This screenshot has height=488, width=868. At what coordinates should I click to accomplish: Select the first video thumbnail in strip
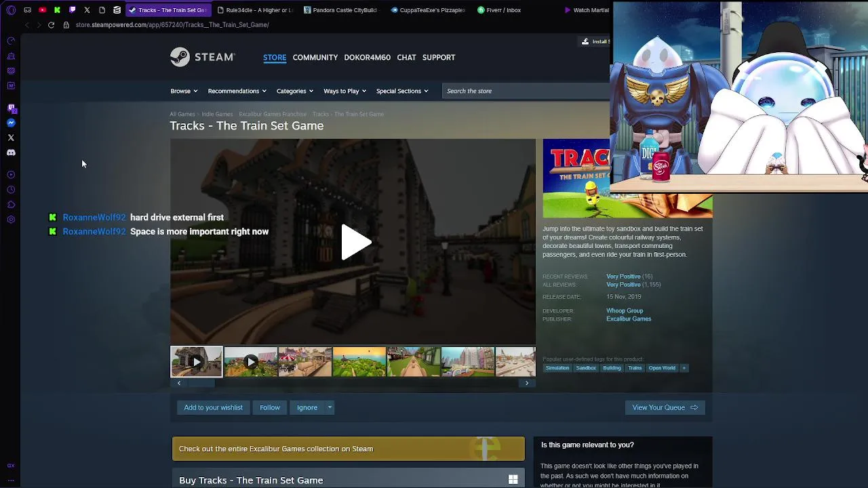click(x=196, y=362)
